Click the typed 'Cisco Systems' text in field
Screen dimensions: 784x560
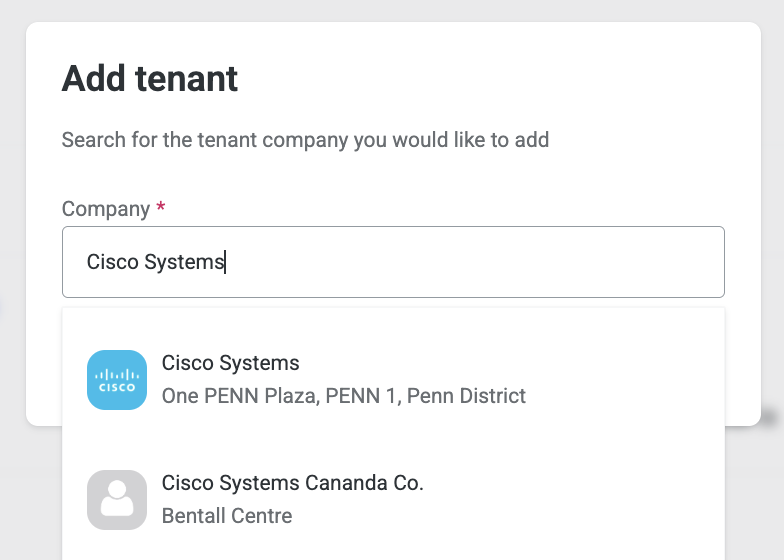click(155, 262)
